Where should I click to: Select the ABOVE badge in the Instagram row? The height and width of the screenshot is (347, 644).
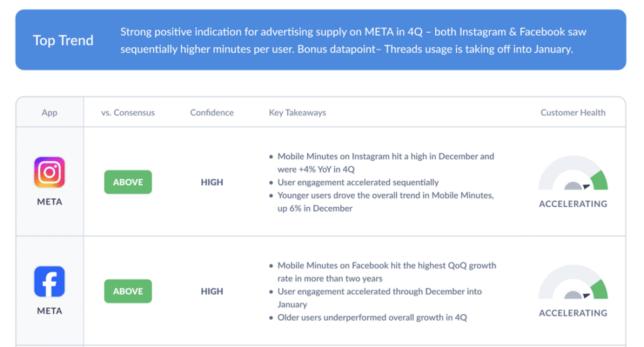[x=128, y=182]
